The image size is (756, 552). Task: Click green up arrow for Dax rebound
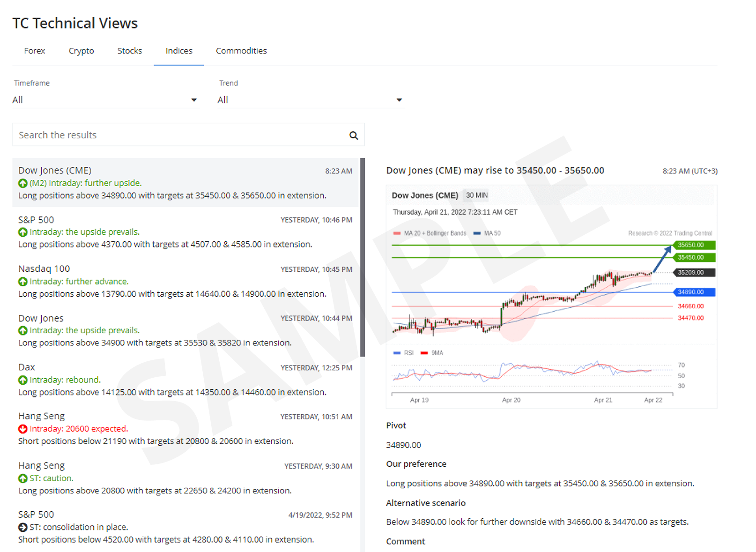pos(22,380)
